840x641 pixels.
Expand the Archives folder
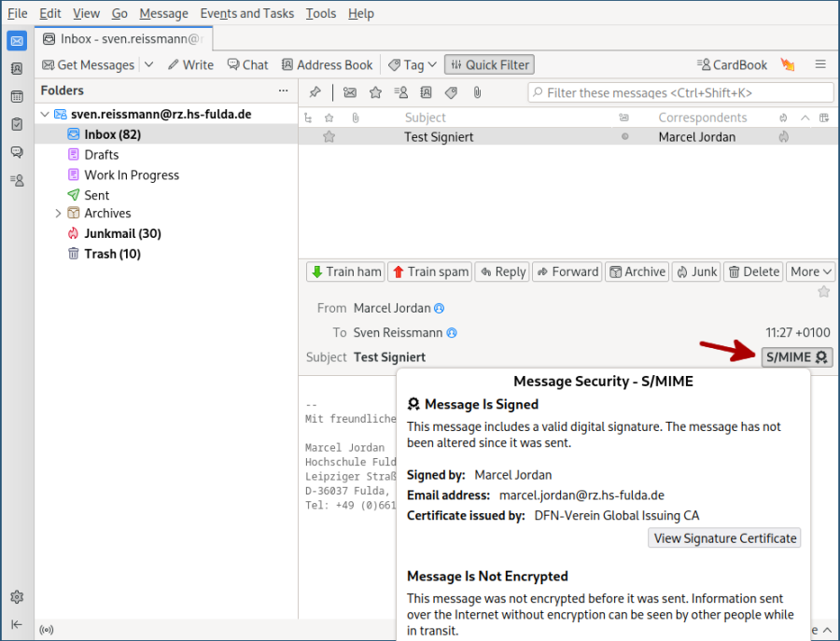pos(58,213)
